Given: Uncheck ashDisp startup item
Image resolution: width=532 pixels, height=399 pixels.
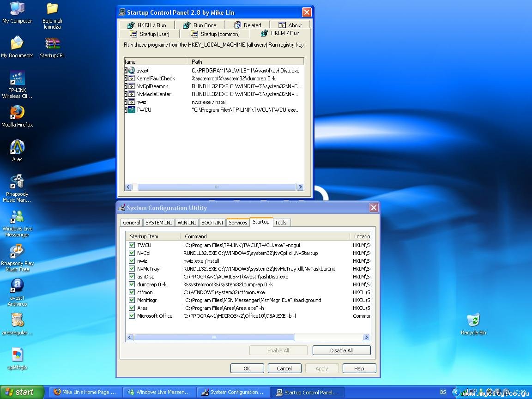Looking at the screenshot, I should pyautogui.click(x=132, y=276).
